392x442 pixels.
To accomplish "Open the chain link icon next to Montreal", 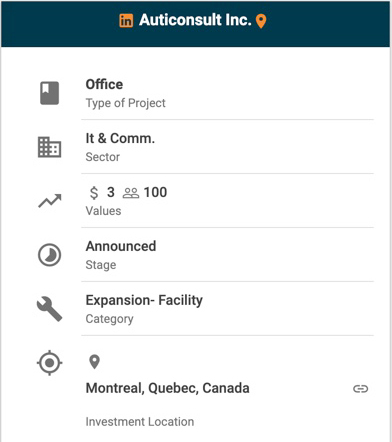I will pos(360,389).
